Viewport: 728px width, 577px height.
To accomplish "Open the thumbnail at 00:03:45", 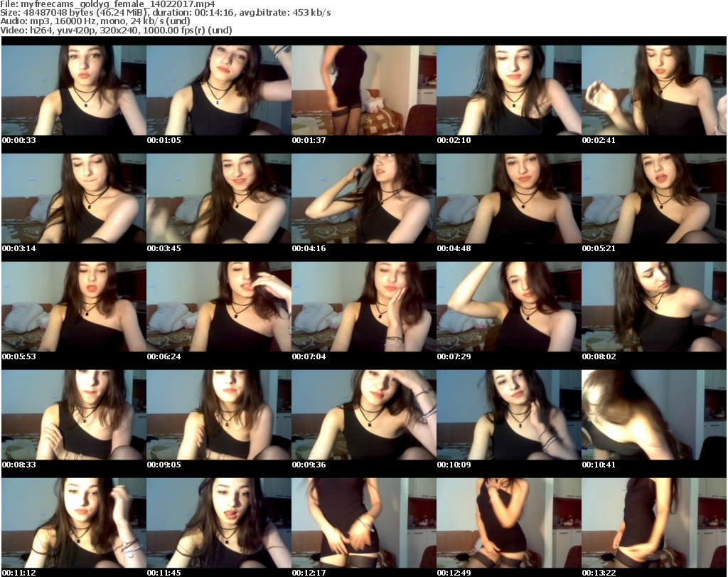I will [219, 198].
